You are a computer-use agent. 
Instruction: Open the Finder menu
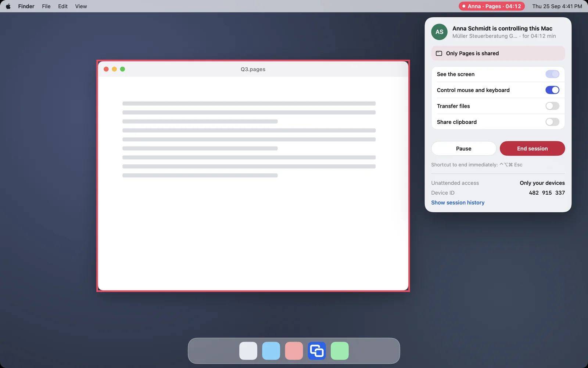click(26, 6)
